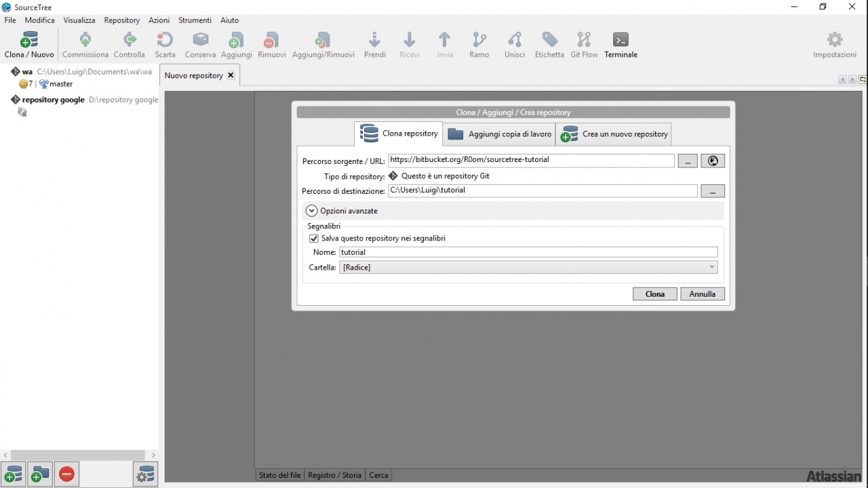Click the add repository database icon at bottom left

13,474
